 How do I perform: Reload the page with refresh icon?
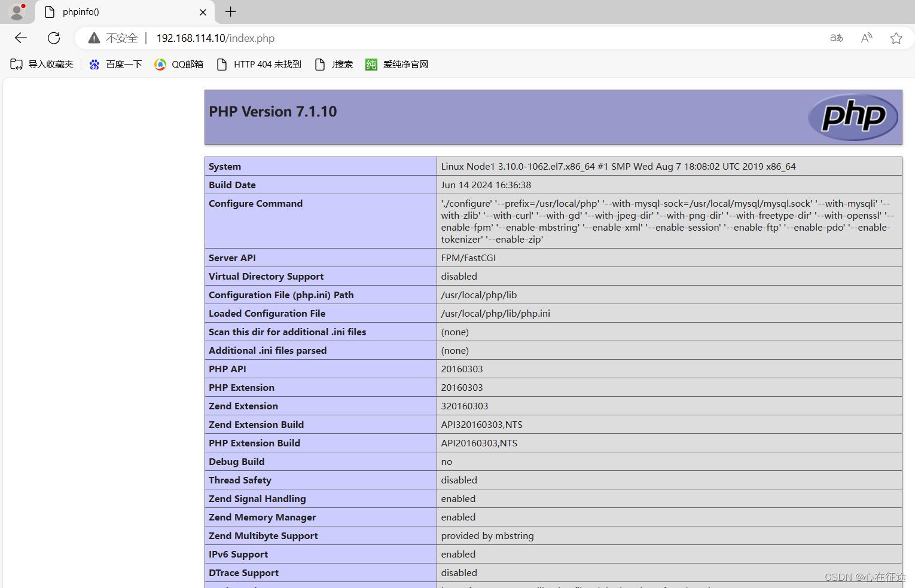point(54,38)
